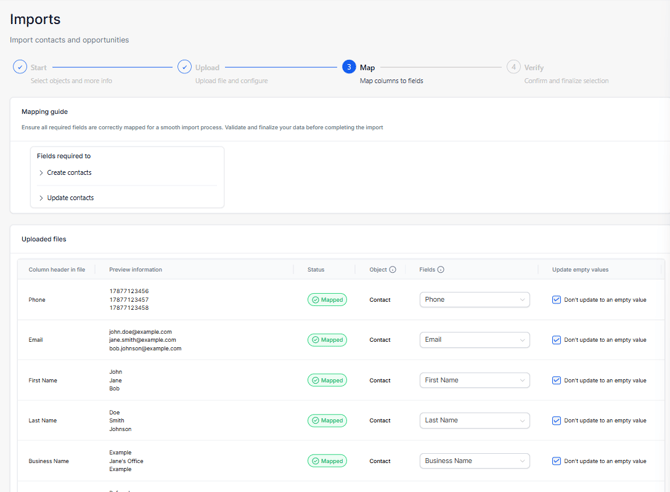670x492 pixels.
Task: Open the First Name field dropdown
Action: pyautogui.click(x=474, y=380)
